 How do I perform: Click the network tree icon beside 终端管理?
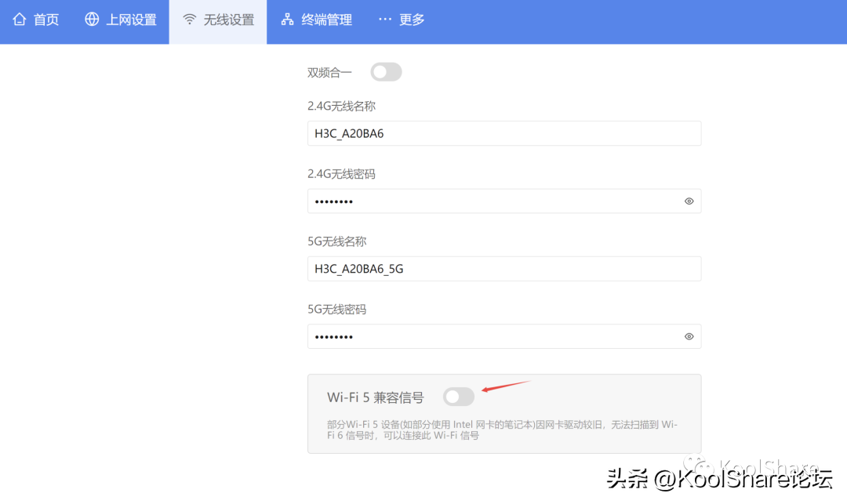click(287, 20)
